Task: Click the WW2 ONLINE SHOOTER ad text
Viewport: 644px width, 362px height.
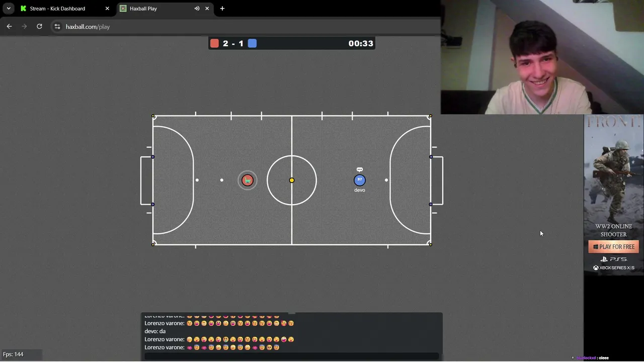Action: 613,230
